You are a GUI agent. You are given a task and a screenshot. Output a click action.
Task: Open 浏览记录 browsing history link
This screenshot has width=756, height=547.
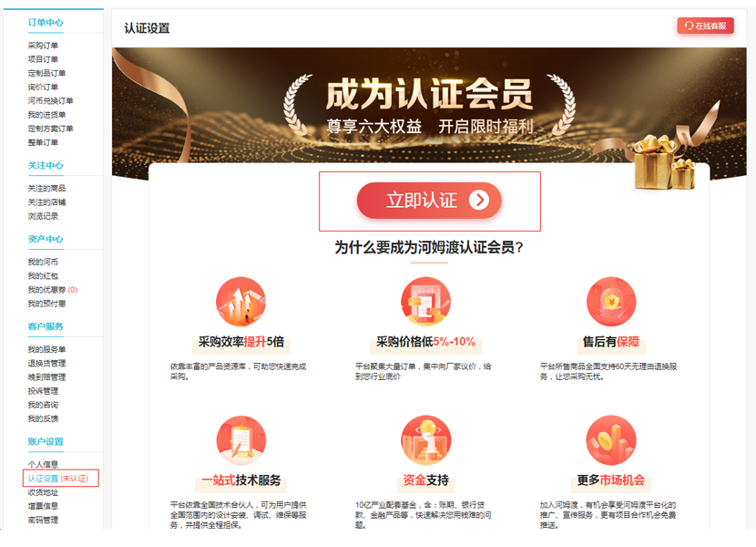coord(43,216)
